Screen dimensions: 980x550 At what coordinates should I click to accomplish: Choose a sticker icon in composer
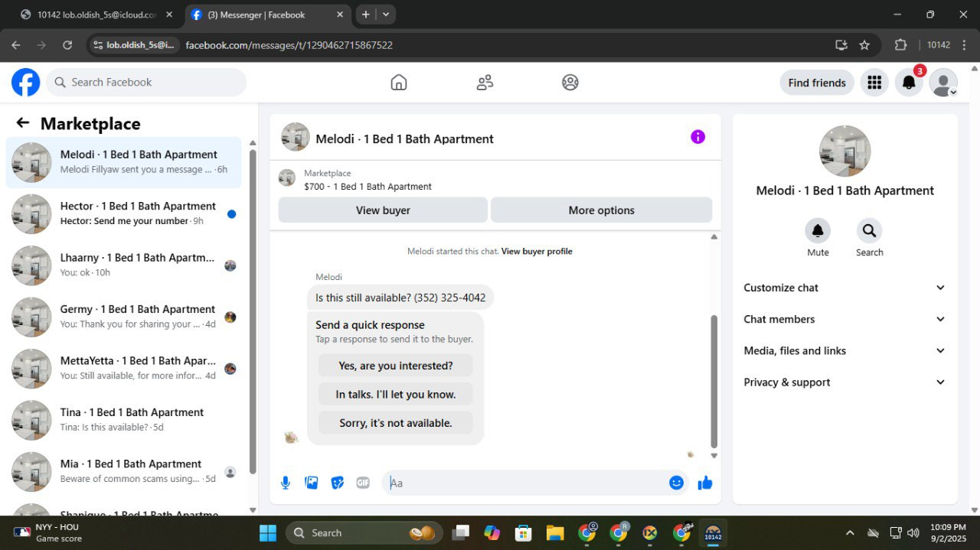[x=338, y=483]
